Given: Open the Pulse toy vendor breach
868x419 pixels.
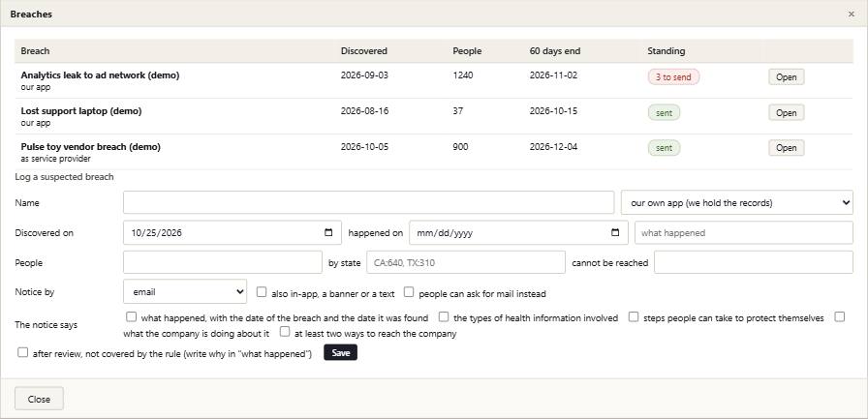Looking at the screenshot, I should pyautogui.click(x=786, y=148).
